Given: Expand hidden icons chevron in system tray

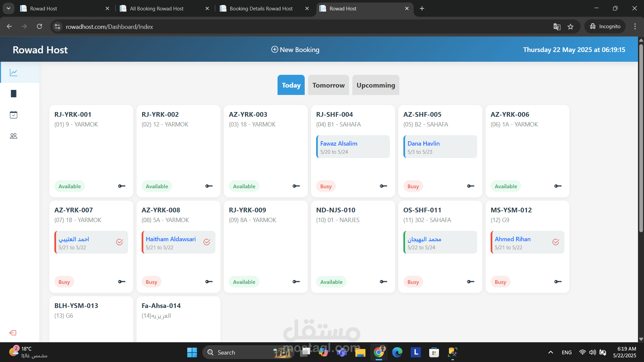Looking at the screenshot, I should [x=550, y=352].
